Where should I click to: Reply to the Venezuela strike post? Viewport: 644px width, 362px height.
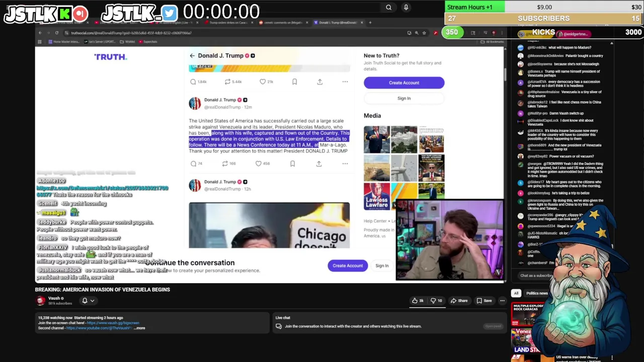[193, 163]
